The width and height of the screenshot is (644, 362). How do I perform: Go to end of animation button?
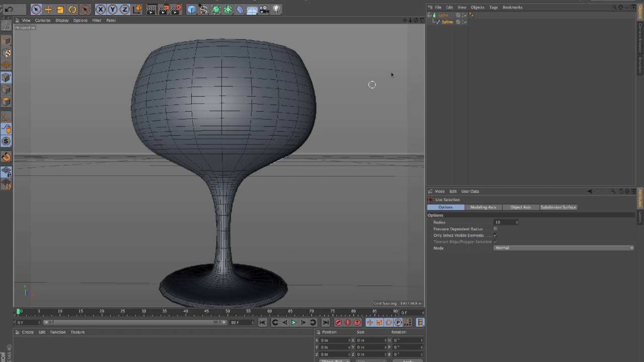[326, 323]
